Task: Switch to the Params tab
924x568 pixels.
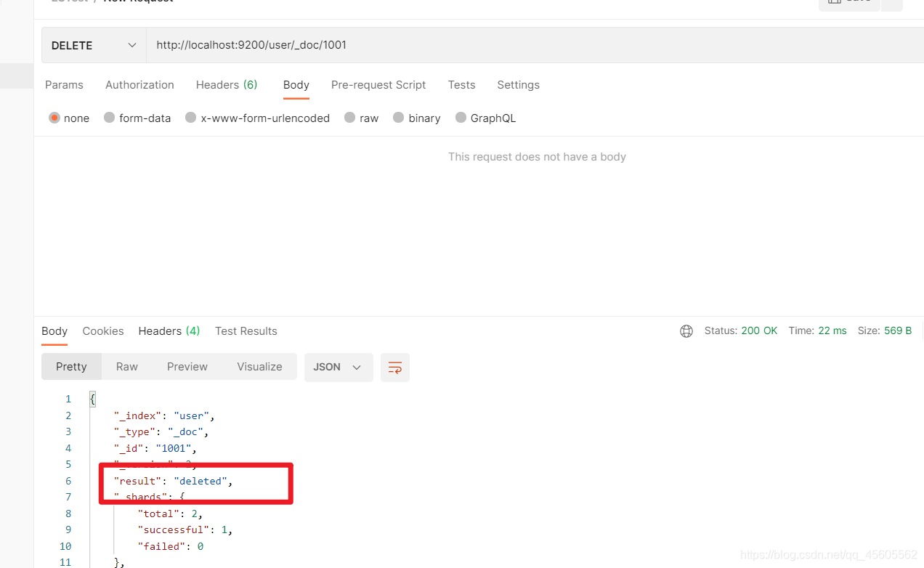Action: [x=64, y=85]
